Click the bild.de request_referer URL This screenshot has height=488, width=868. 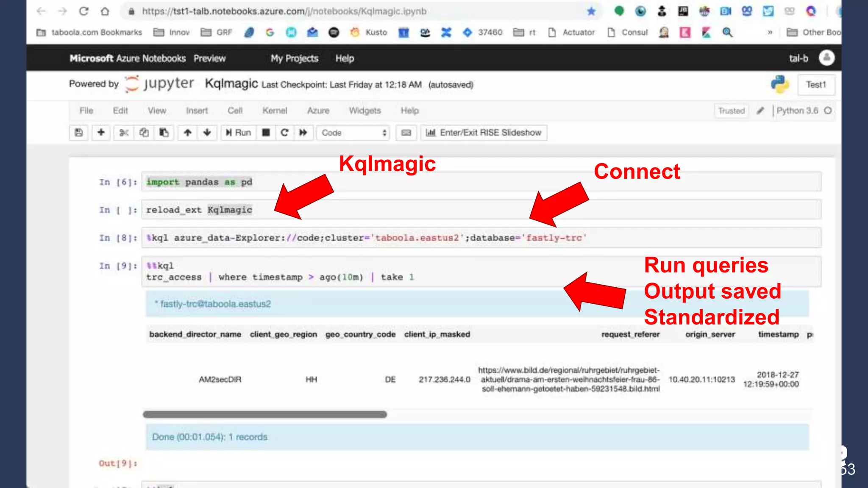point(569,380)
